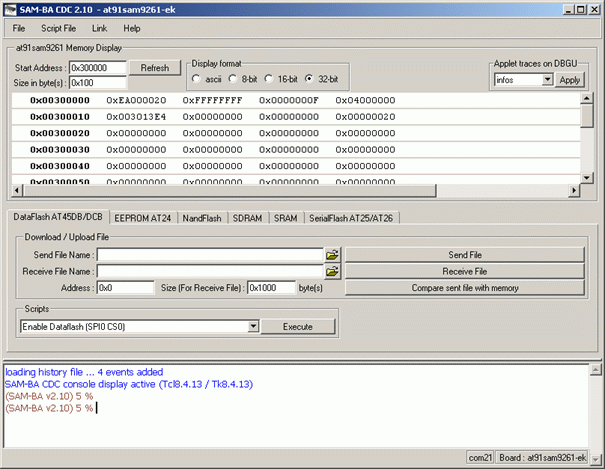605x469 pixels.
Task: Click console scroll up arrow
Action: coord(595,370)
